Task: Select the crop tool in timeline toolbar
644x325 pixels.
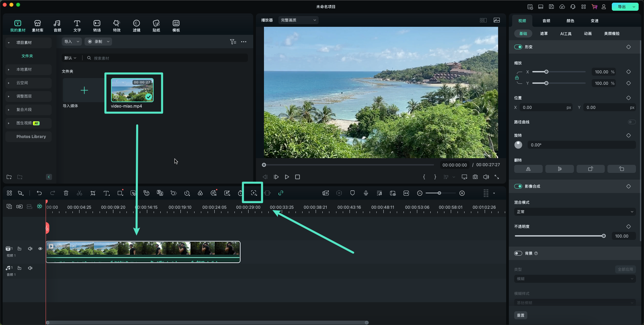Action: pyautogui.click(x=93, y=193)
